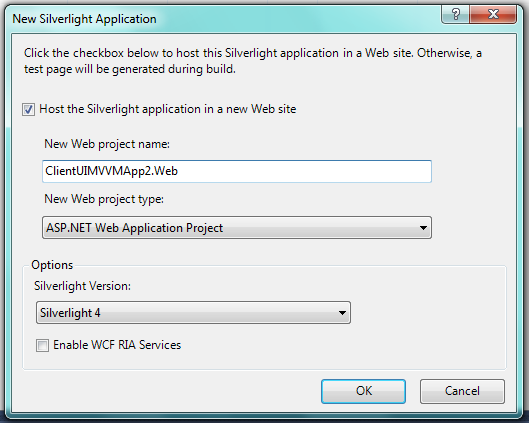Cancel the new Silverlight application
Screen dimensions: 529x423
(x=462, y=391)
